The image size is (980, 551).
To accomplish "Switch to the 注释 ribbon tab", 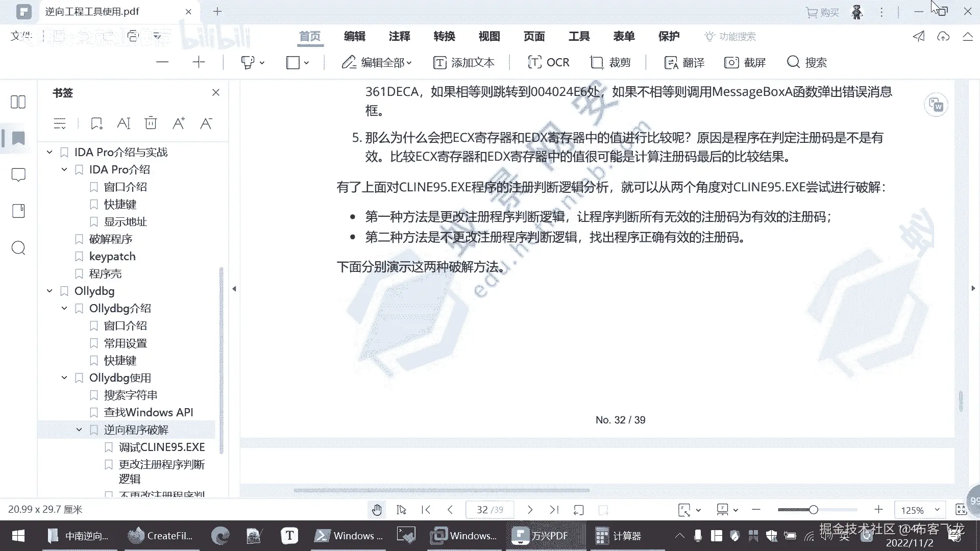I will click(x=399, y=36).
